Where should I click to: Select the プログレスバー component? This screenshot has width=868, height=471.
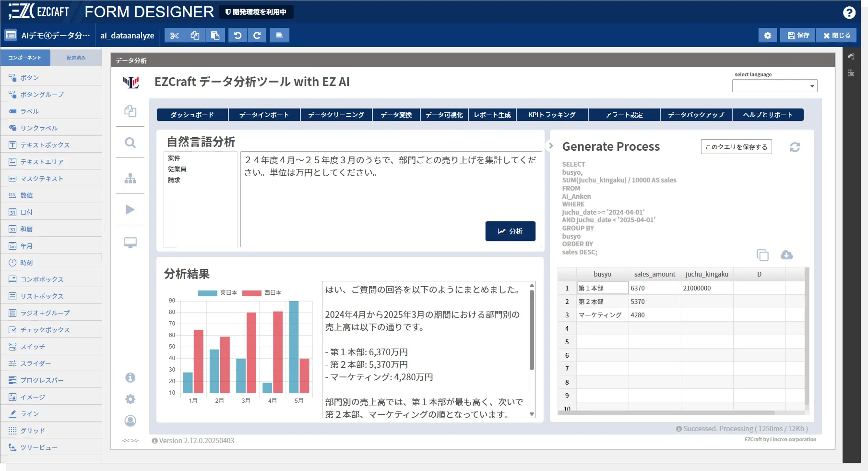tap(51, 380)
